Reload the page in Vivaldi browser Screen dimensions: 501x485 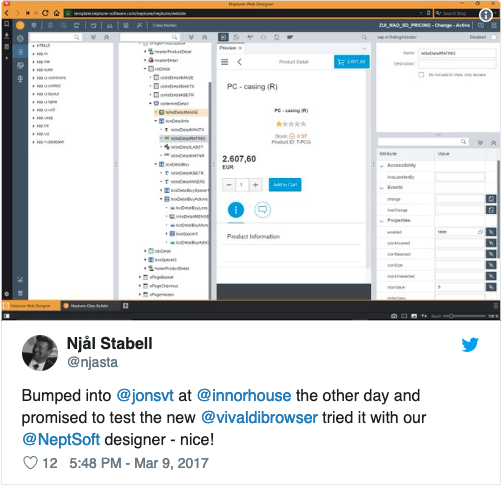pyautogui.click(x=45, y=13)
